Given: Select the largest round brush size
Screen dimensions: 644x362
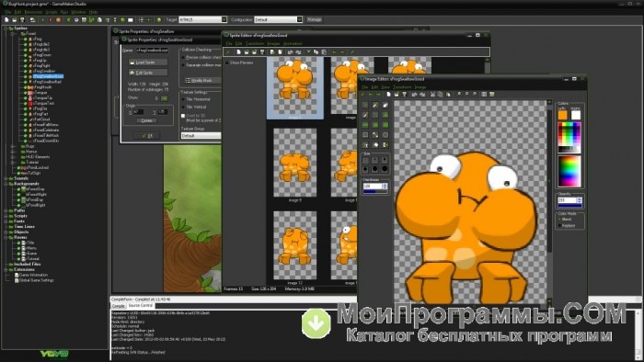Looking at the screenshot, I should [x=385, y=168].
